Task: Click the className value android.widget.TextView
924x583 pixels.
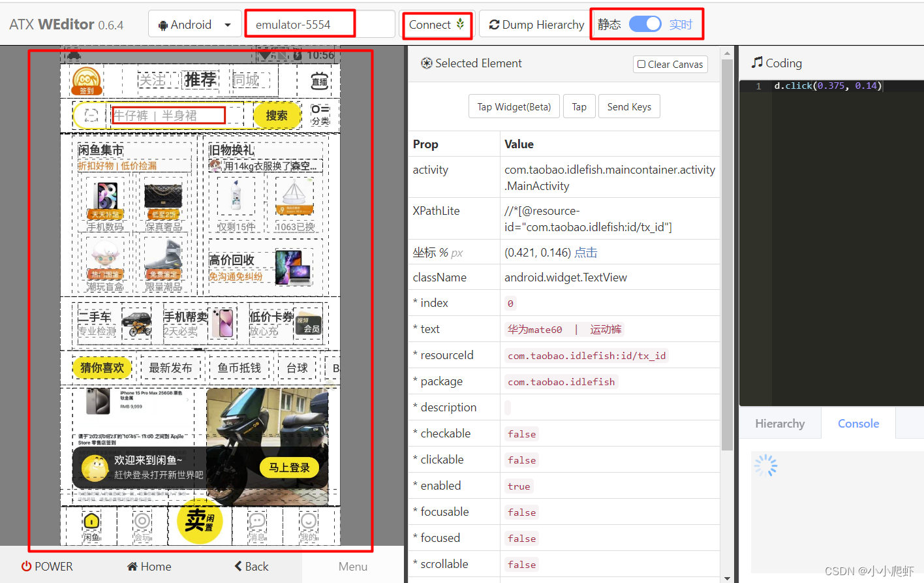Action: (566, 277)
